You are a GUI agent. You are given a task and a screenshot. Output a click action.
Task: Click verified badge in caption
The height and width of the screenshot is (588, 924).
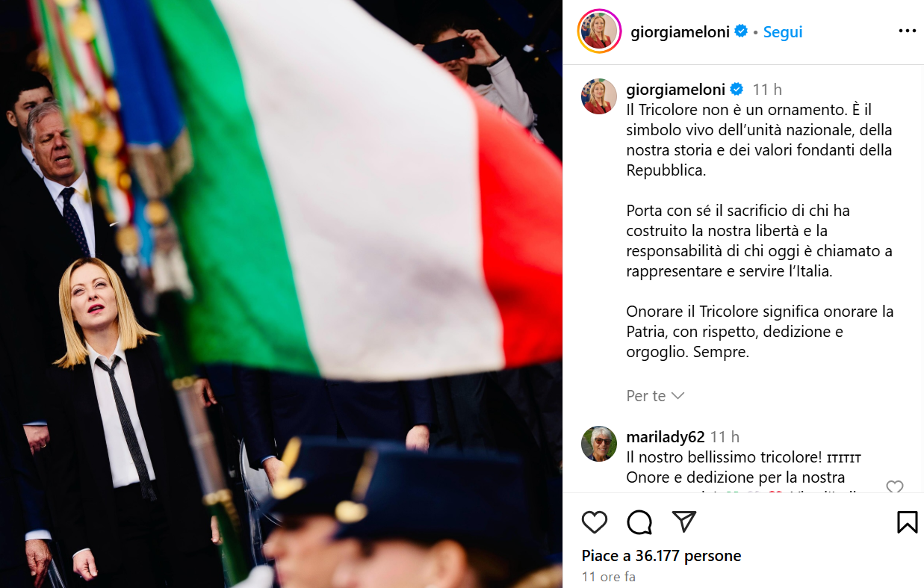pyautogui.click(x=737, y=90)
